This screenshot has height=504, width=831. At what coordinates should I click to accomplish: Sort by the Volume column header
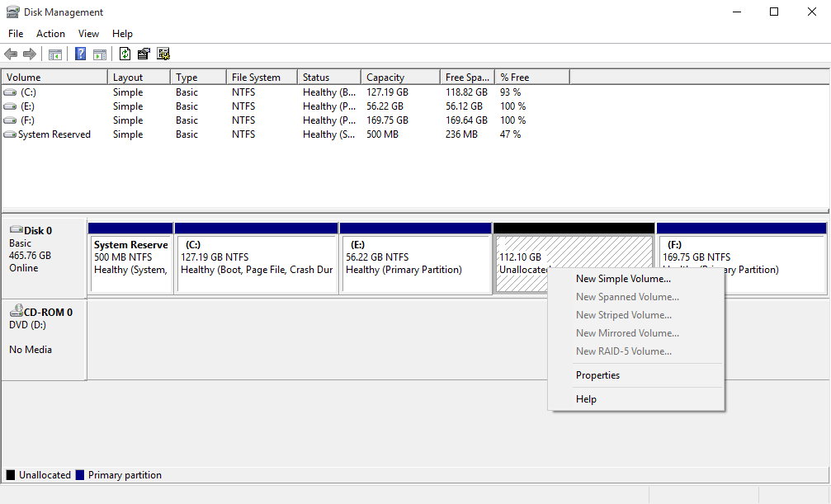54,78
